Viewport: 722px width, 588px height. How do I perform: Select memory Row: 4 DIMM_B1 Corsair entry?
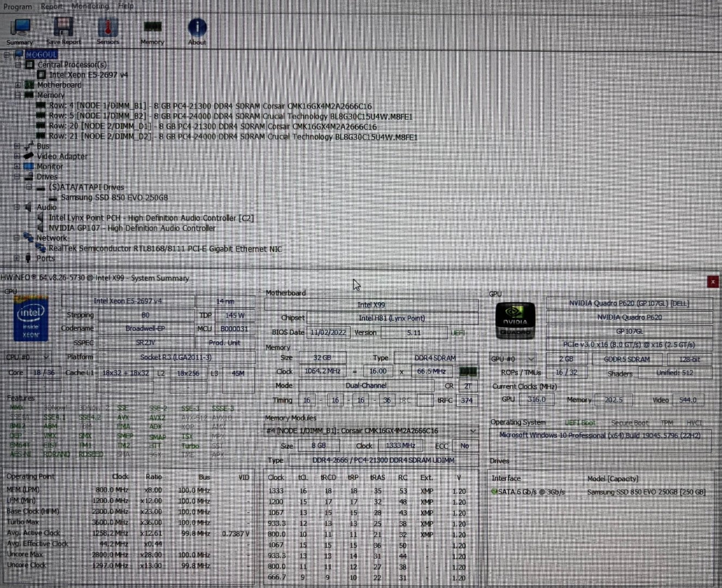(x=210, y=106)
